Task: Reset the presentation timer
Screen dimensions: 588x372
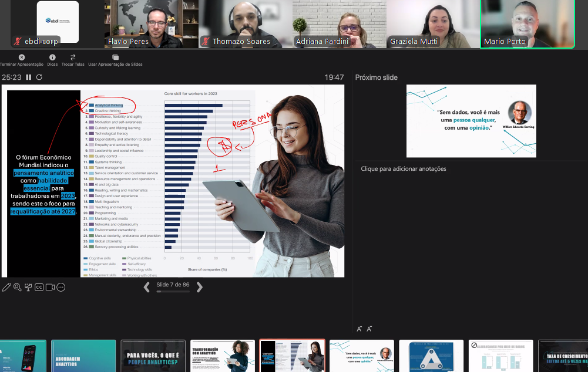Action: 39,77
